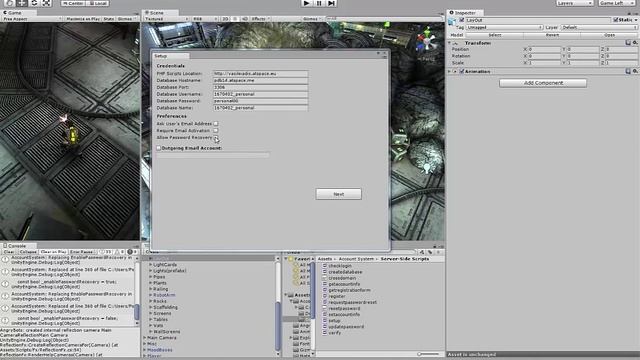640x360 pixels.
Task: Select the Rotate transform tool
Action: click(34, 3)
